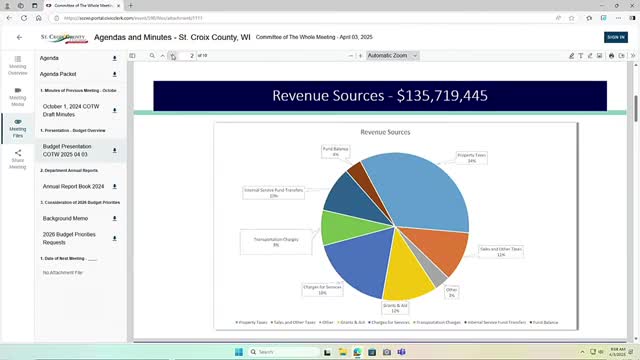The height and width of the screenshot is (360, 640).
Task: Click the St. Croix County logo
Action: point(64,38)
